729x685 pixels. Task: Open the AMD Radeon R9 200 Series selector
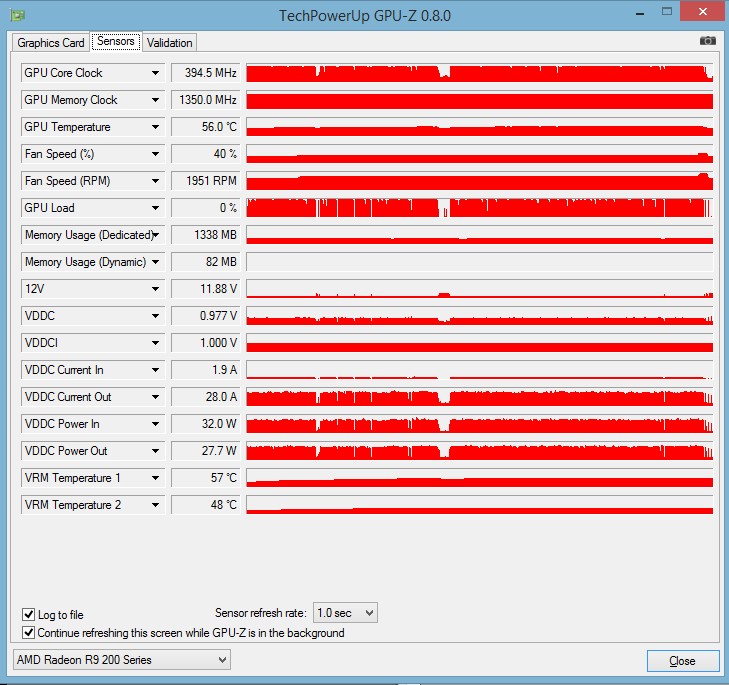pos(122,659)
